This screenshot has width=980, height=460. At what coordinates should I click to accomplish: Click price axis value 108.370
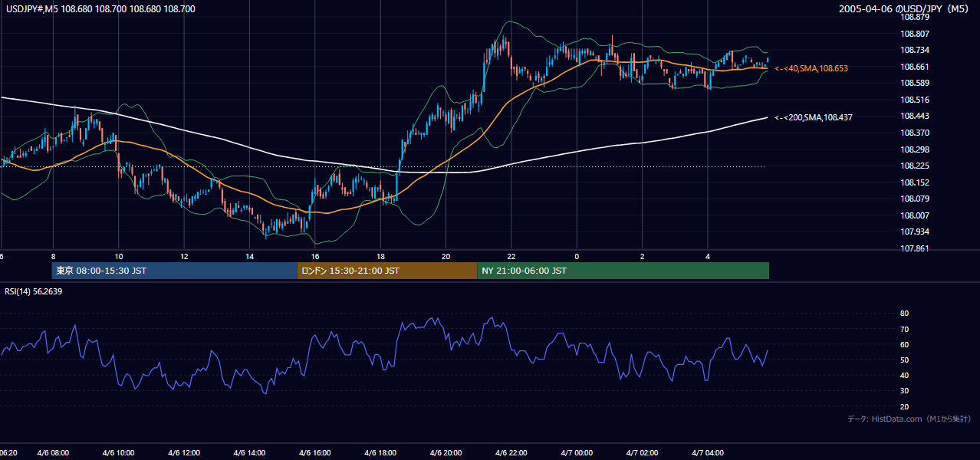tap(914, 133)
